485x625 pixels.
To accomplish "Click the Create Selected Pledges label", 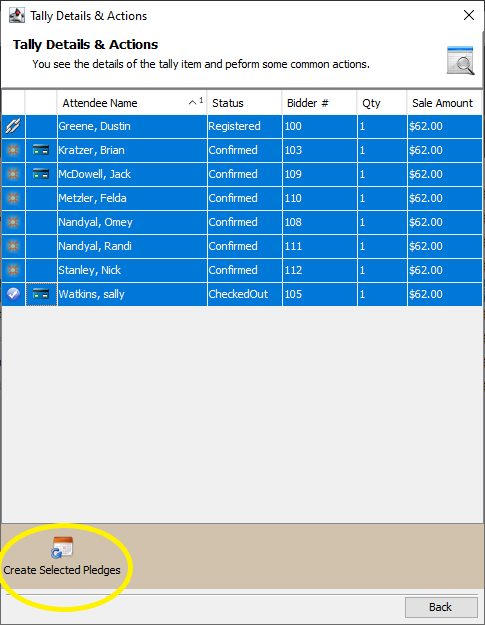I will [x=62, y=570].
